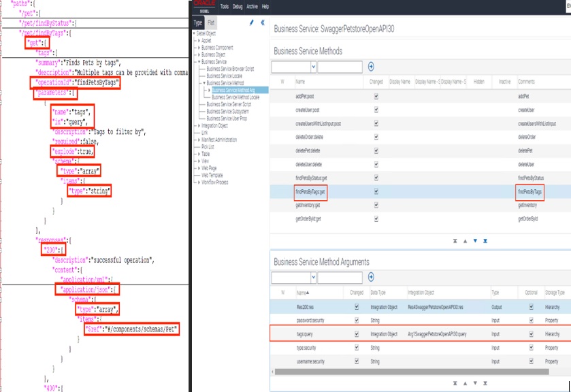The height and width of the screenshot is (392, 571).
Task: Click the pencil edit icon above object tree
Action: point(251,22)
